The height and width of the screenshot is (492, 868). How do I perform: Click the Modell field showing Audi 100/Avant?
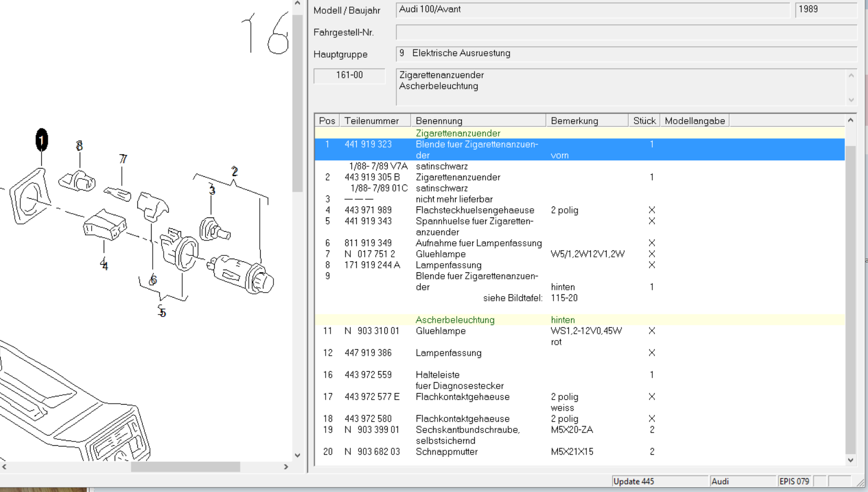[x=592, y=10]
